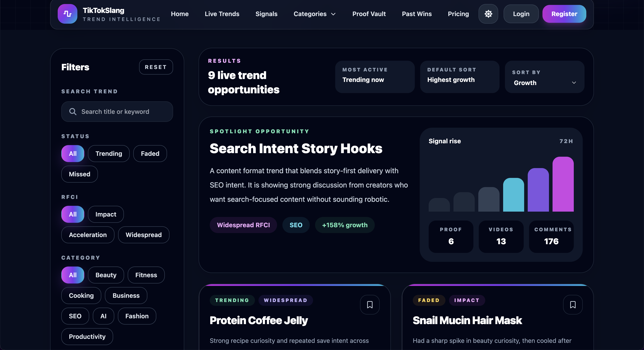The image size is (644, 350).
Task: Expand the Categories nav menu
Action: coord(314,14)
